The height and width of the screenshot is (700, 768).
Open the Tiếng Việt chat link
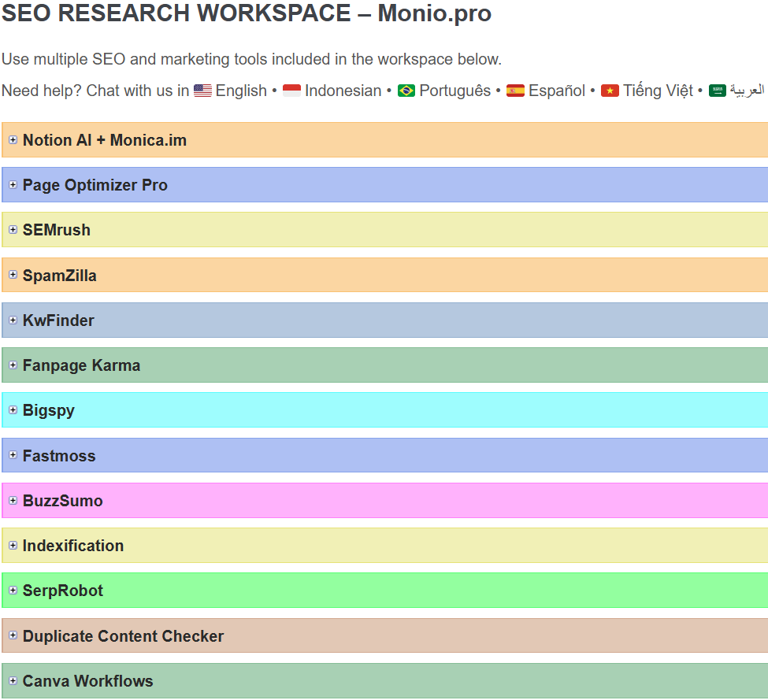coord(658,91)
